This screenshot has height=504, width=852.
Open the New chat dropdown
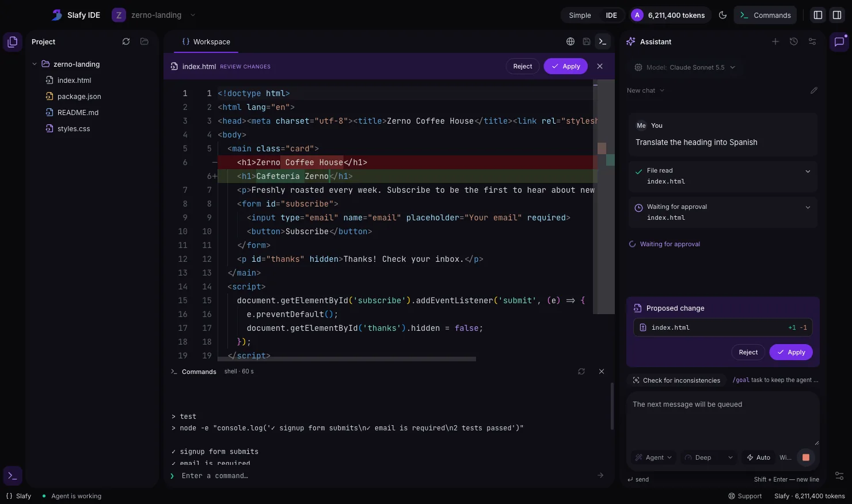coord(646,90)
